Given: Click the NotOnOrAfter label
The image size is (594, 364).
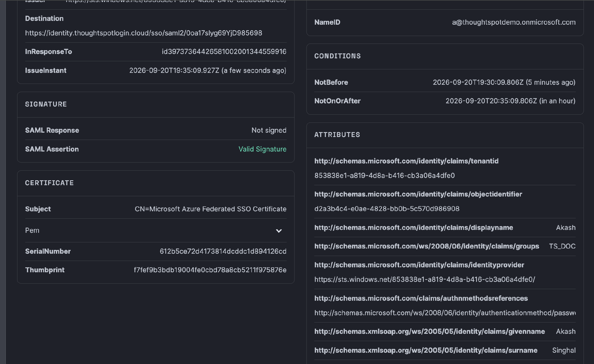Looking at the screenshot, I should (x=338, y=101).
